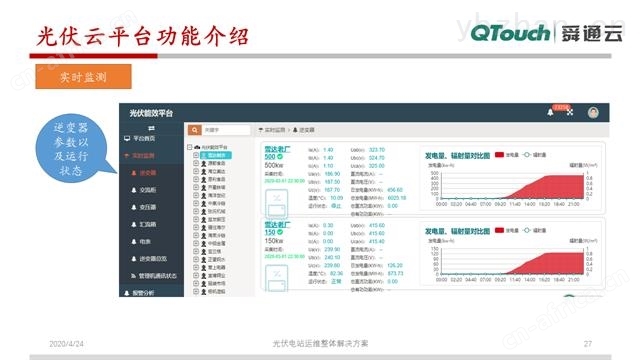
Task: Click the green status check beside 500
Action: (x=280, y=157)
